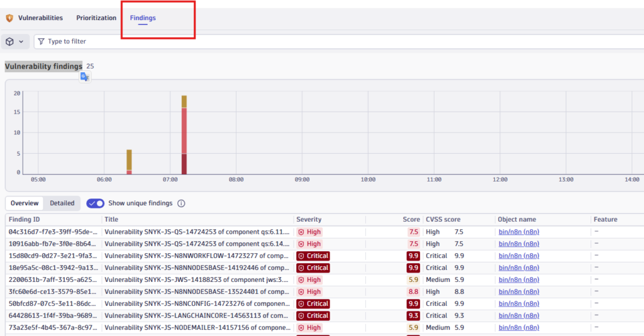The height and width of the screenshot is (336, 644).
Task: Click the cube icon beside filter
Action: (x=10, y=41)
